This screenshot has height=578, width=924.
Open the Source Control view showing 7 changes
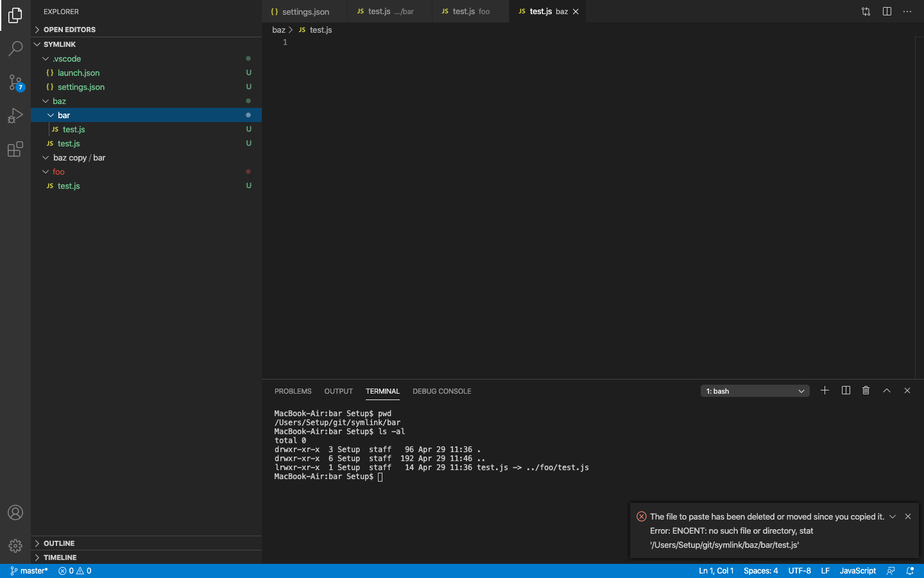[15, 82]
